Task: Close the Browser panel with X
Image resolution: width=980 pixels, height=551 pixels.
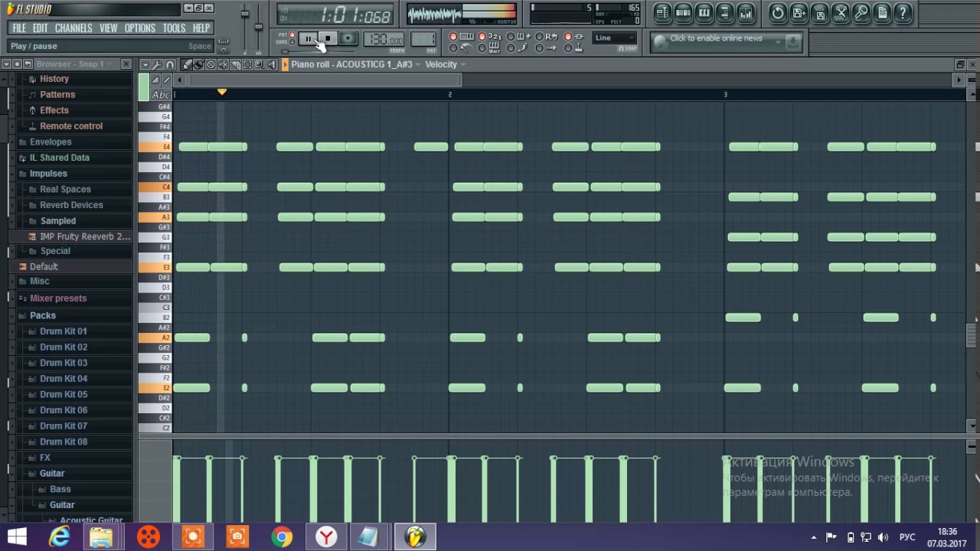Action: 126,64
